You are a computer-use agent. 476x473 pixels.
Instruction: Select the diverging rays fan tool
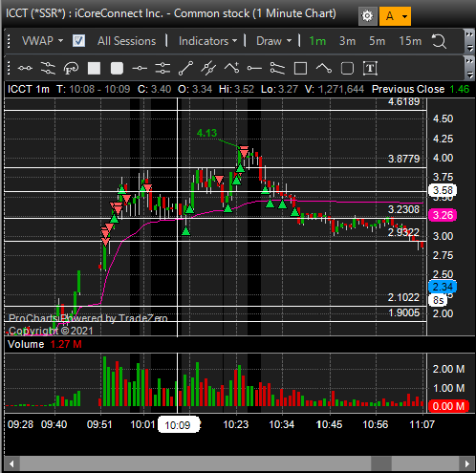[x=277, y=68]
